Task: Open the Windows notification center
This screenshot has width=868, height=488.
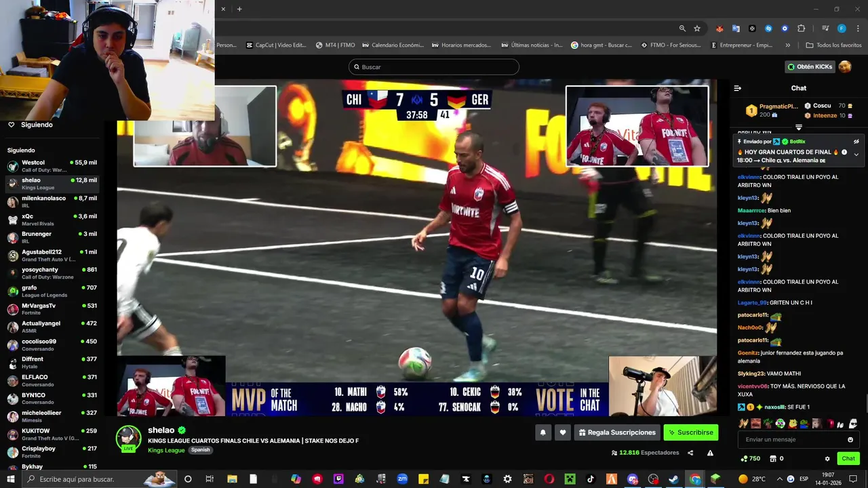Action: tap(853, 479)
